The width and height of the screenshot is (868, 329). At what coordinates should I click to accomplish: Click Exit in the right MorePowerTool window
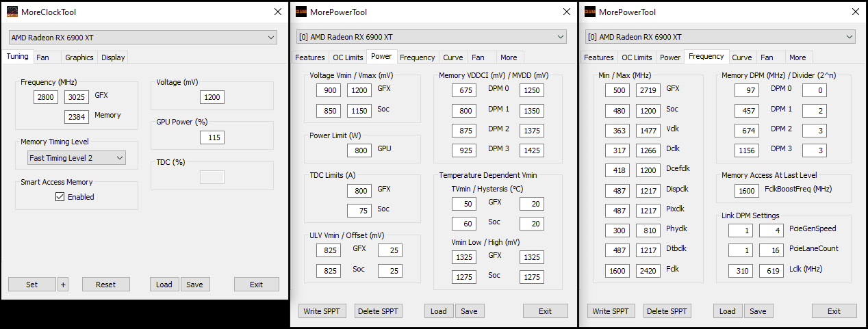pos(834,311)
